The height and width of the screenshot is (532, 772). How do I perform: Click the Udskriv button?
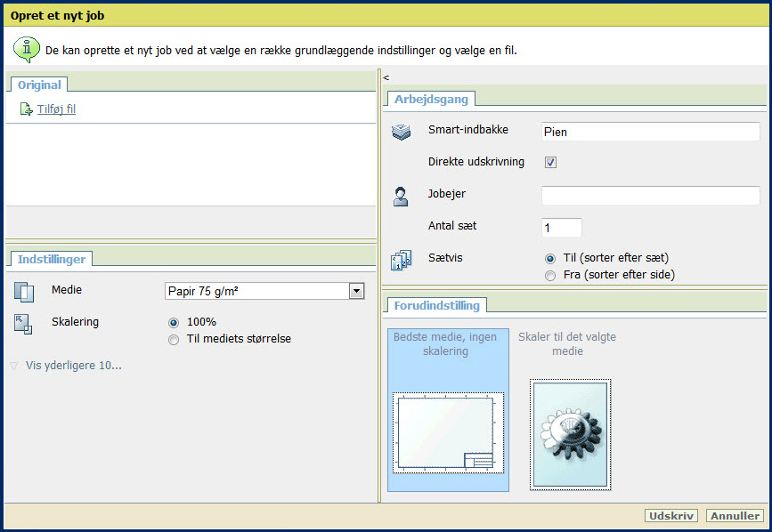coord(671,516)
